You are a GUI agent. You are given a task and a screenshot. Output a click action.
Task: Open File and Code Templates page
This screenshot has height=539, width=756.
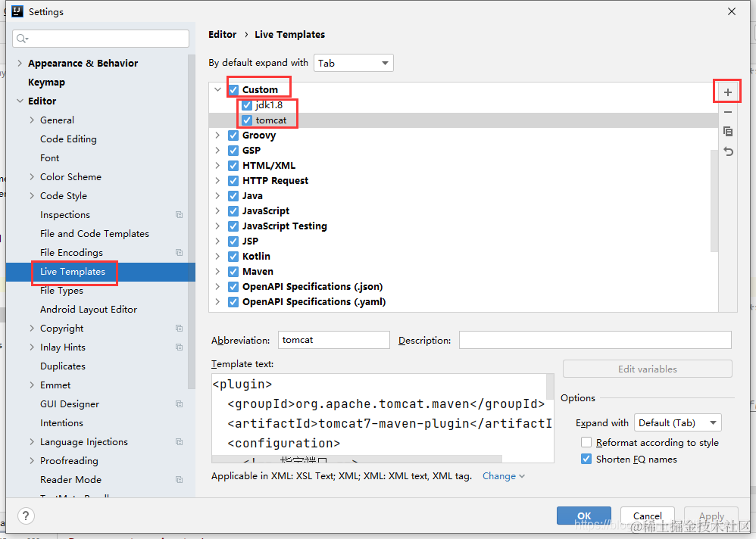pos(95,234)
